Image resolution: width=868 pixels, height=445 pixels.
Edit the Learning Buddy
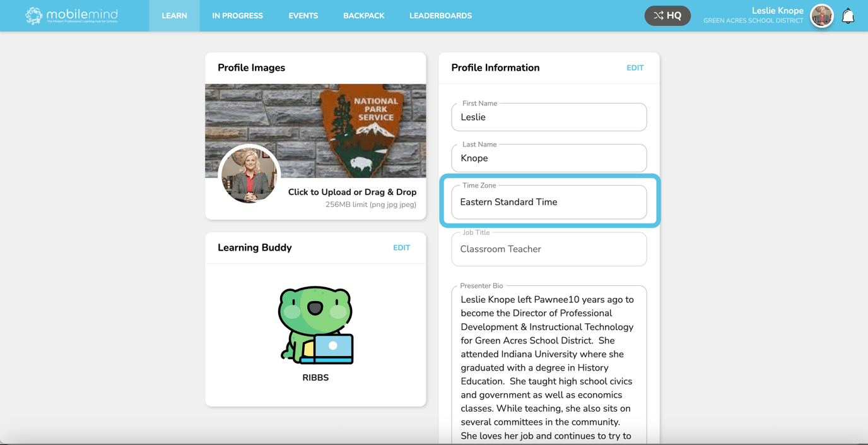tap(401, 247)
